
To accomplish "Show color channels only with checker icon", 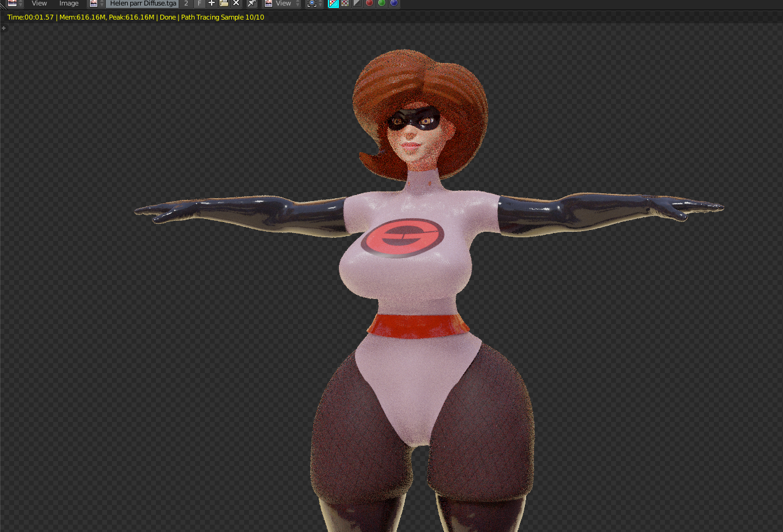I will (x=345, y=4).
